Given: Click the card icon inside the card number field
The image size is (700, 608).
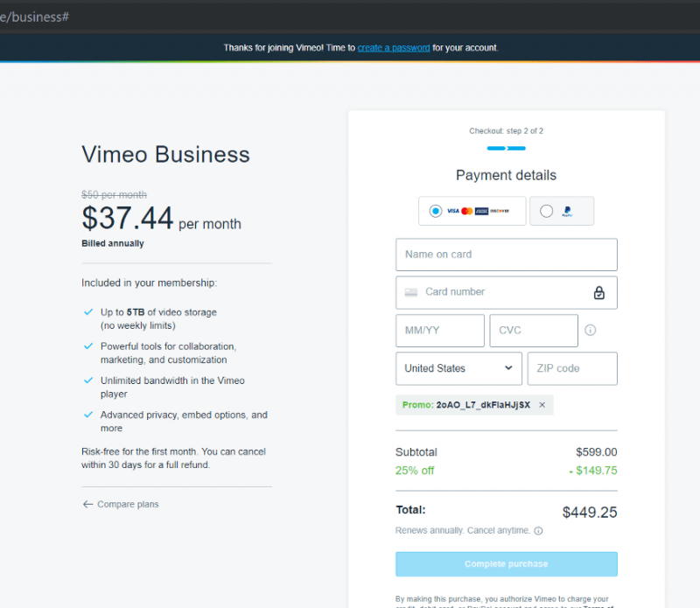Looking at the screenshot, I should tap(413, 292).
